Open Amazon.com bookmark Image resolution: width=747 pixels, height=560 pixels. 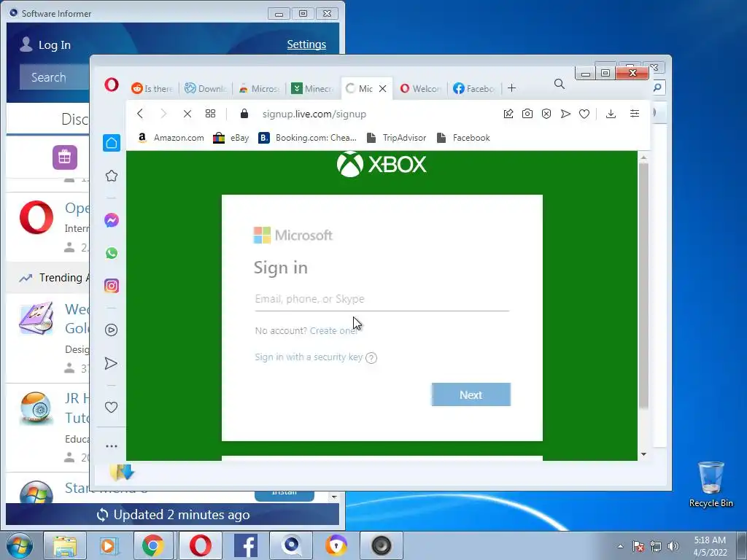(x=171, y=138)
